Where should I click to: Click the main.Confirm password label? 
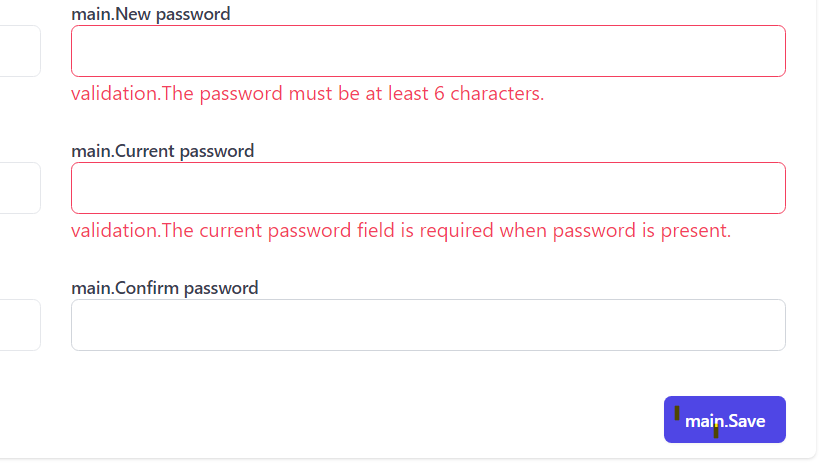click(x=164, y=288)
